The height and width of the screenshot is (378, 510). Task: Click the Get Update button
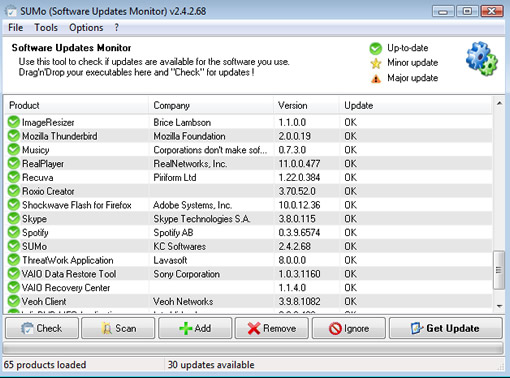446,328
